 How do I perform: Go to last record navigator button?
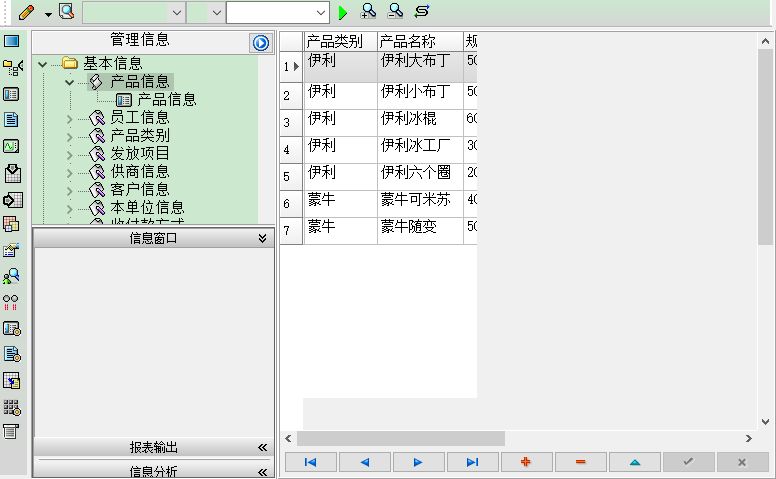coord(472,462)
